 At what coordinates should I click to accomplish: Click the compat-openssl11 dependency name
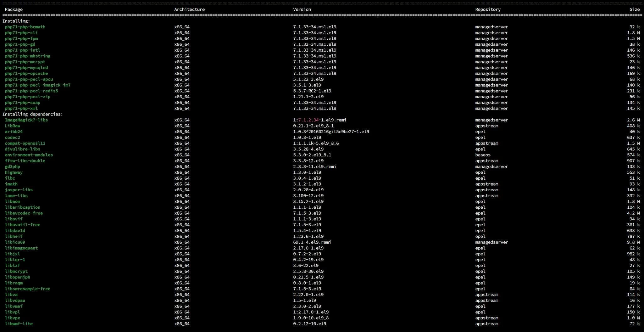tap(25, 143)
